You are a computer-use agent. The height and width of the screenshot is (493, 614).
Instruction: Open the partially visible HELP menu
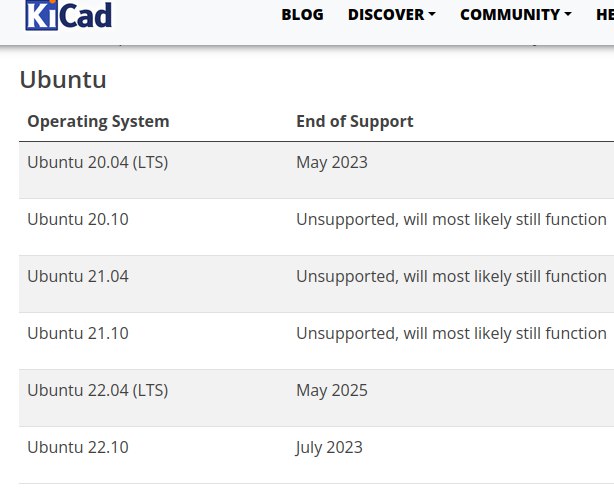pos(605,15)
